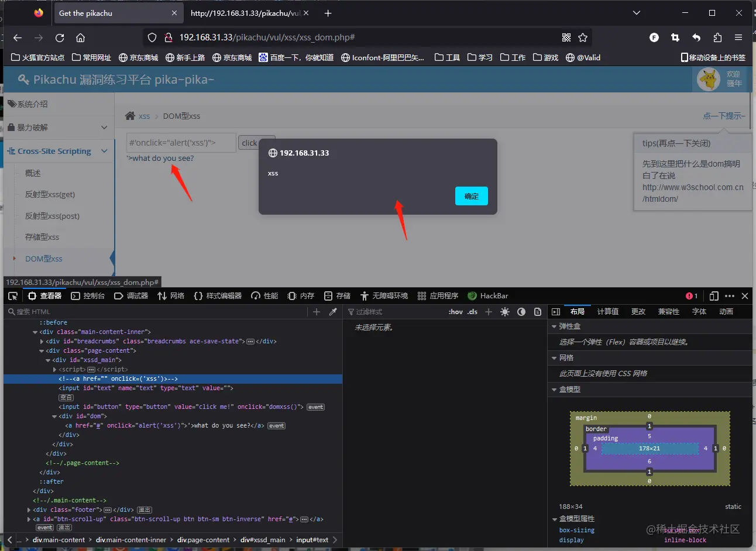756x551 pixels.
Task: Collapse the div id="dom" node
Action: coord(54,416)
